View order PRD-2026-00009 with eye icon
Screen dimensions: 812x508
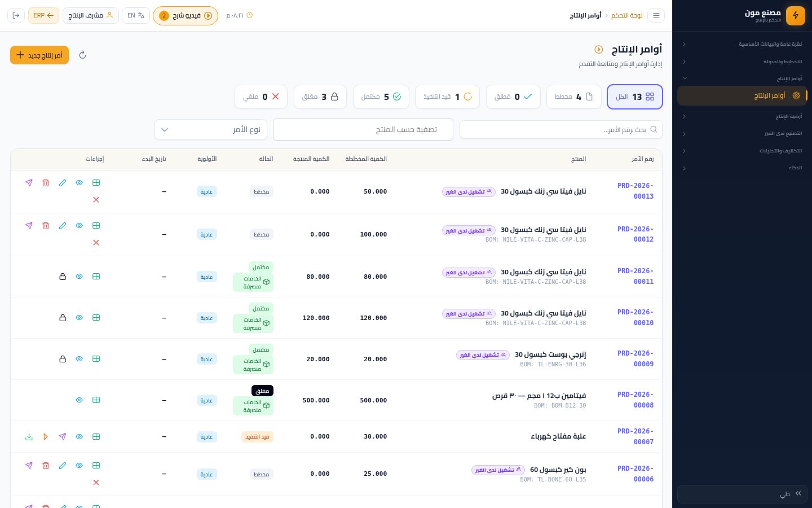point(80,359)
